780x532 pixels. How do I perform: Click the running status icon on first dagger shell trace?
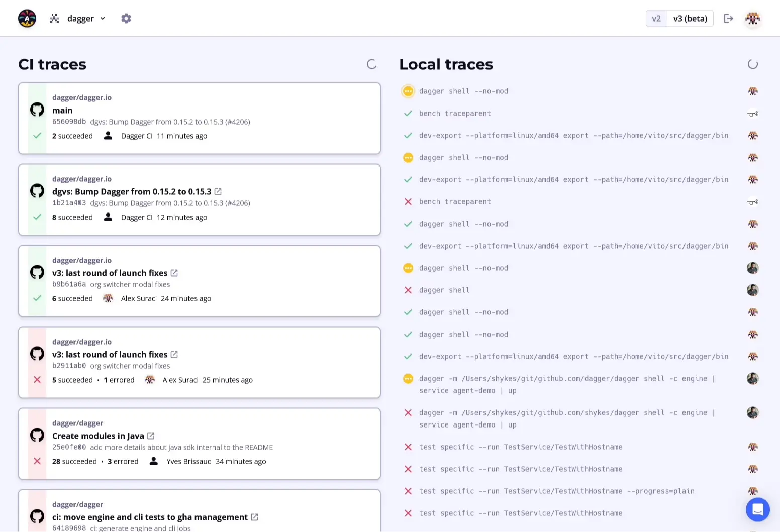pos(408,91)
